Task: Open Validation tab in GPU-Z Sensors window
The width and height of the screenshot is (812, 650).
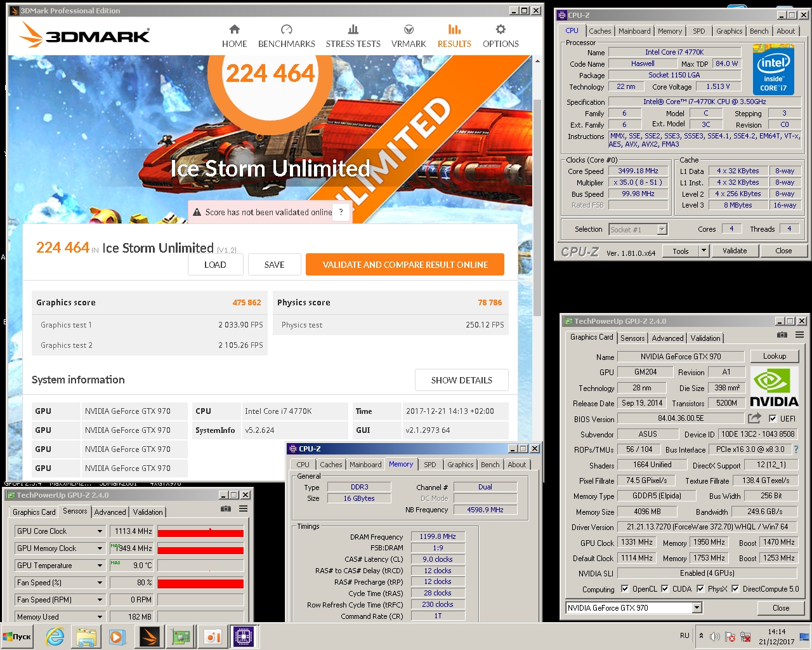Action: point(148,512)
